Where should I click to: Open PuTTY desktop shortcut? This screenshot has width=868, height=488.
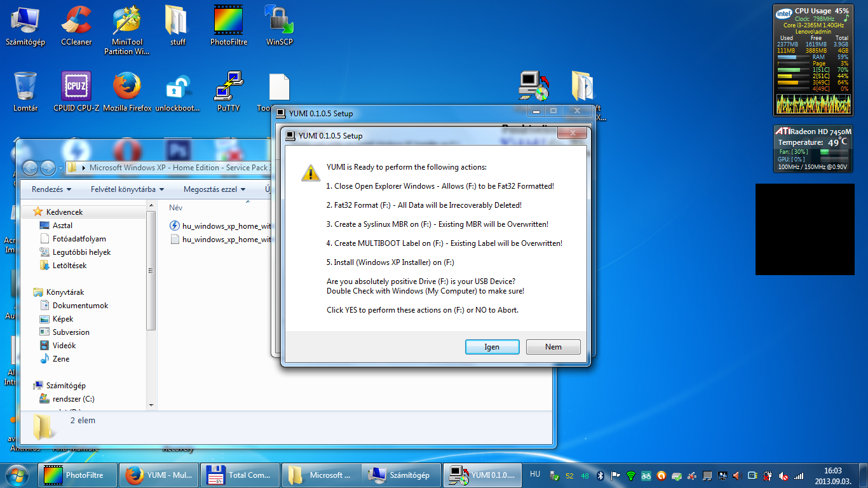coord(228,91)
